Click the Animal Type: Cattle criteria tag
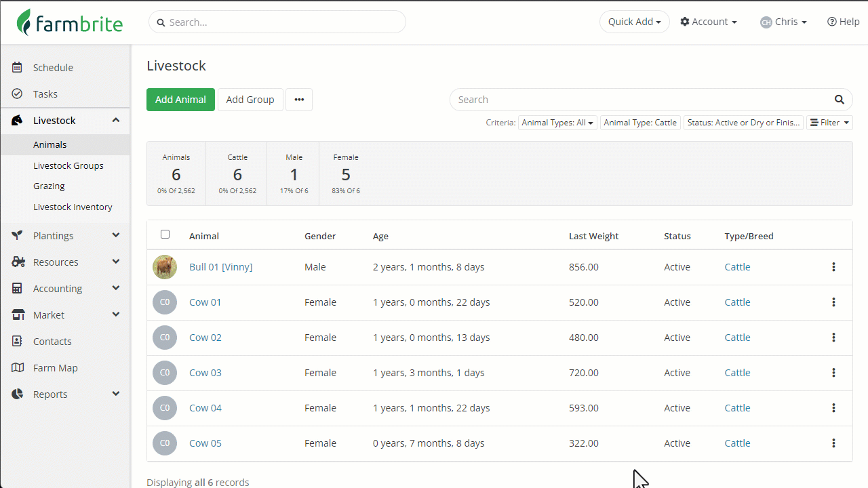Image resolution: width=868 pixels, height=488 pixels. (x=640, y=123)
